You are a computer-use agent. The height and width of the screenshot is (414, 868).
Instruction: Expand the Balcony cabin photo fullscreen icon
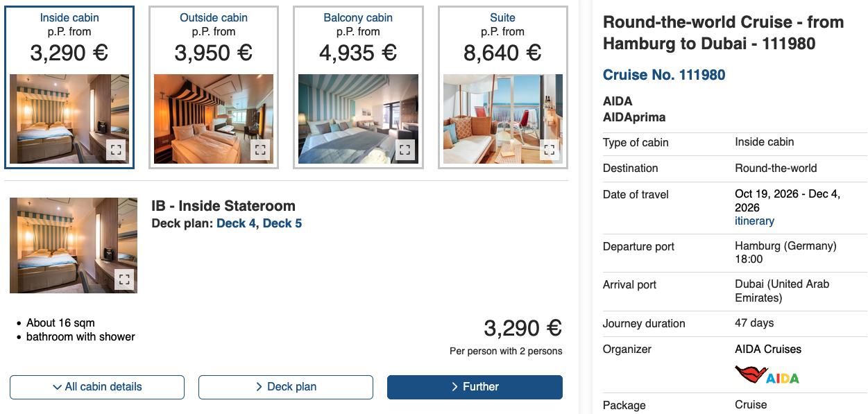tap(405, 150)
